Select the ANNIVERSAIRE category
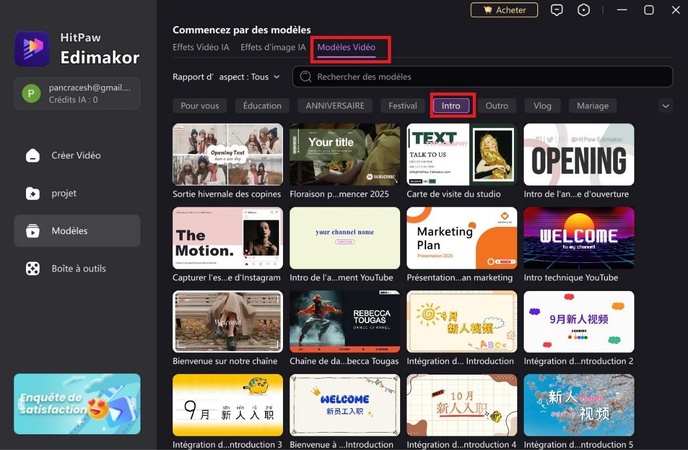Image resolution: width=688 pixels, height=450 pixels. (335, 106)
